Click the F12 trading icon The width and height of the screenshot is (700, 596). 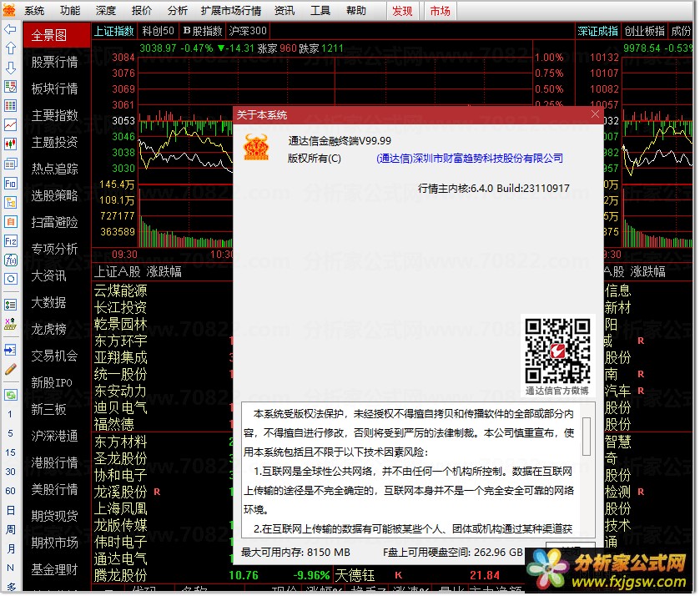[10, 240]
